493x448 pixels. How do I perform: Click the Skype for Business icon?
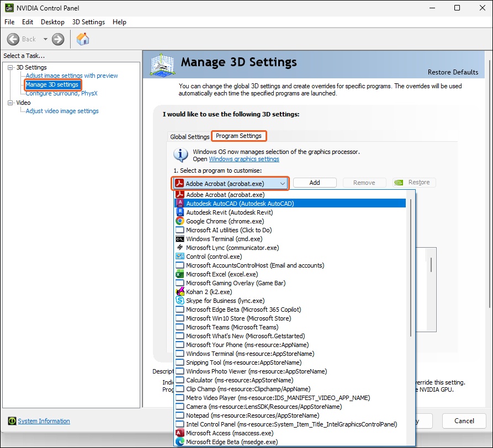point(180,300)
